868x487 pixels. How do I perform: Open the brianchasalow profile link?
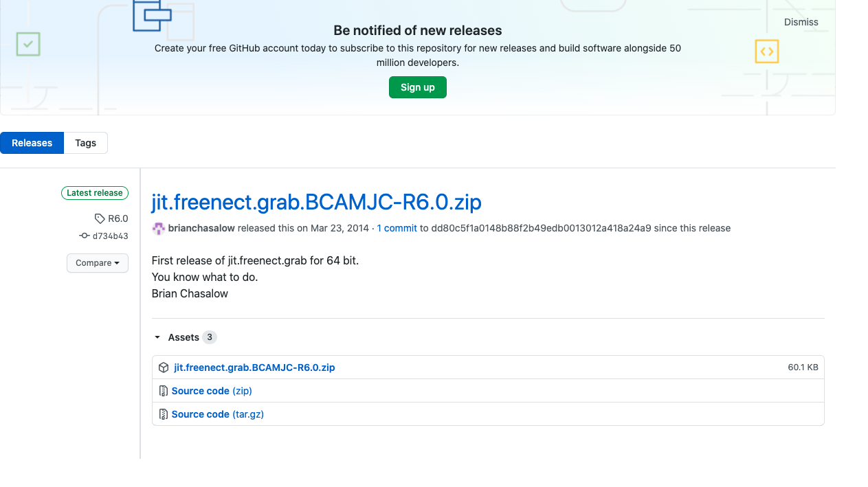201,228
